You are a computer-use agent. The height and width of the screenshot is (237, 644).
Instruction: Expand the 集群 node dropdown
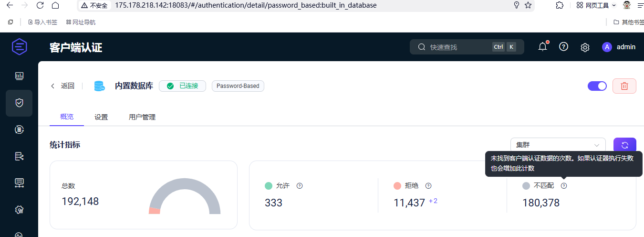557,145
